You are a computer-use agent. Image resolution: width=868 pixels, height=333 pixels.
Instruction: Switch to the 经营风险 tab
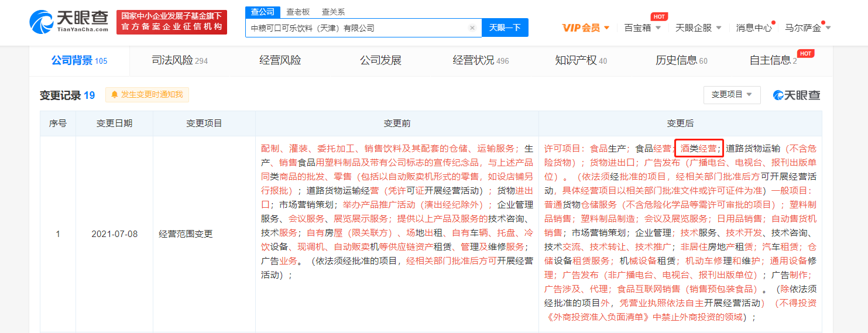click(280, 60)
